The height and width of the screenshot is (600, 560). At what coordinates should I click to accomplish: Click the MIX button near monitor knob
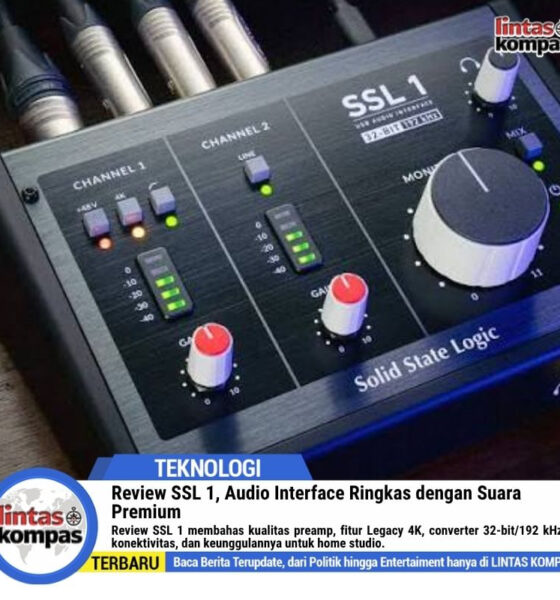click(x=529, y=146)
